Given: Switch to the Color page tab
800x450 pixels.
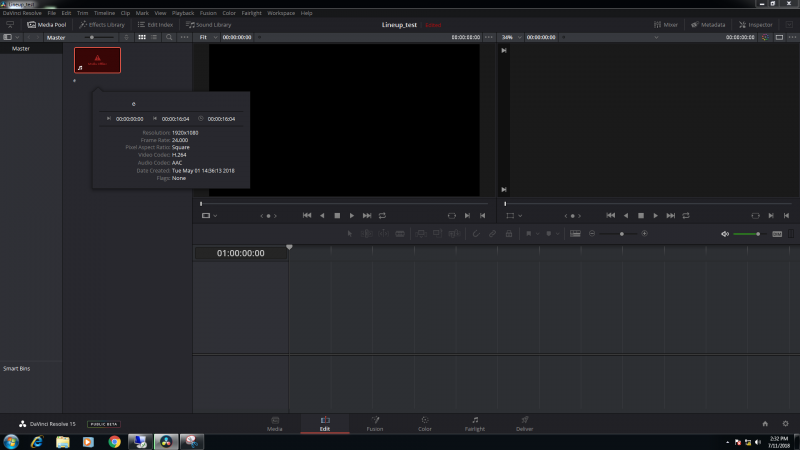Looking at the screenshot, I should (x=425, y=423).
